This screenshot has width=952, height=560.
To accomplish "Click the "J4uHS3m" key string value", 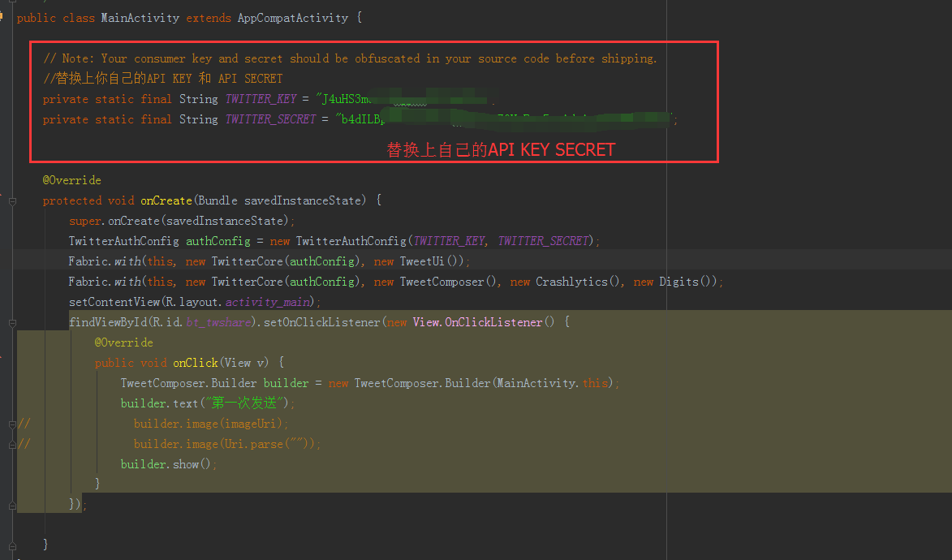I will pyautogui.click(x=343, y=99).
